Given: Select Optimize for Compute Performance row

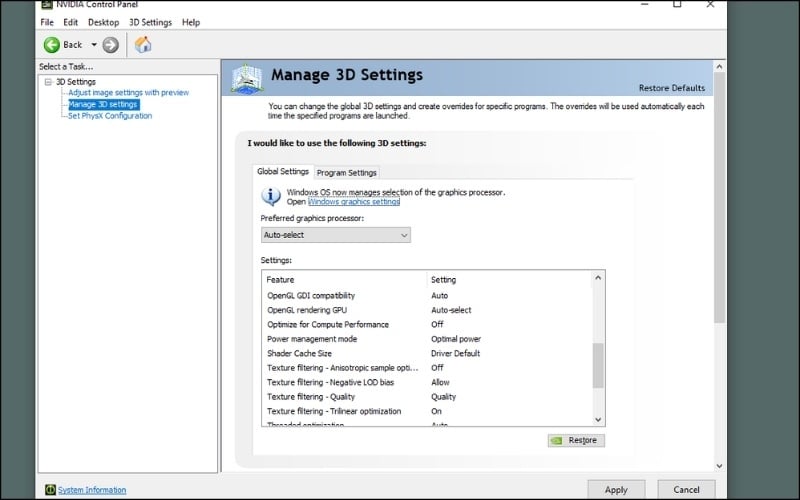Looking at the screenshot, I should [427, 324].
